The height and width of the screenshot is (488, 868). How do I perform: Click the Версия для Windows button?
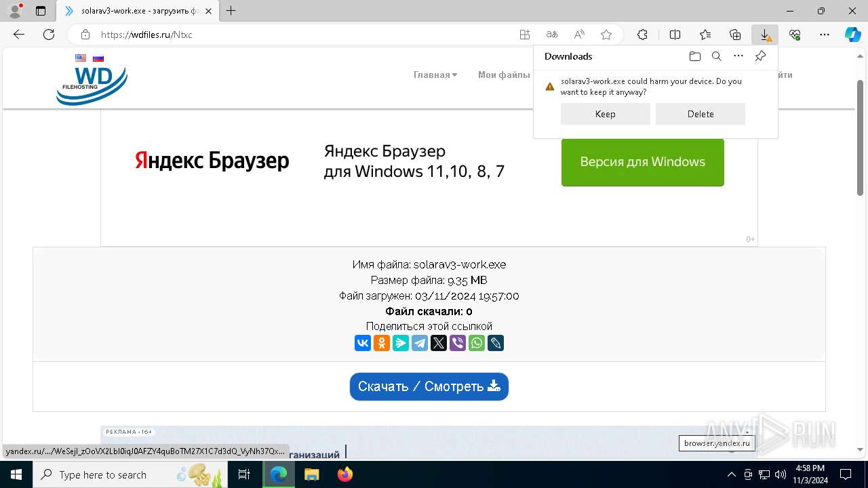point(643,162)
